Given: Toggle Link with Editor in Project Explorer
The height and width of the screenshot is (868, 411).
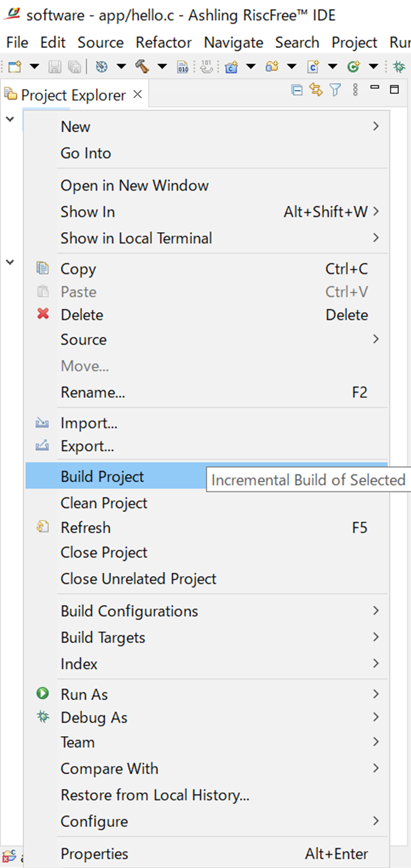Looking at the screenshot, I should point(316,90).
